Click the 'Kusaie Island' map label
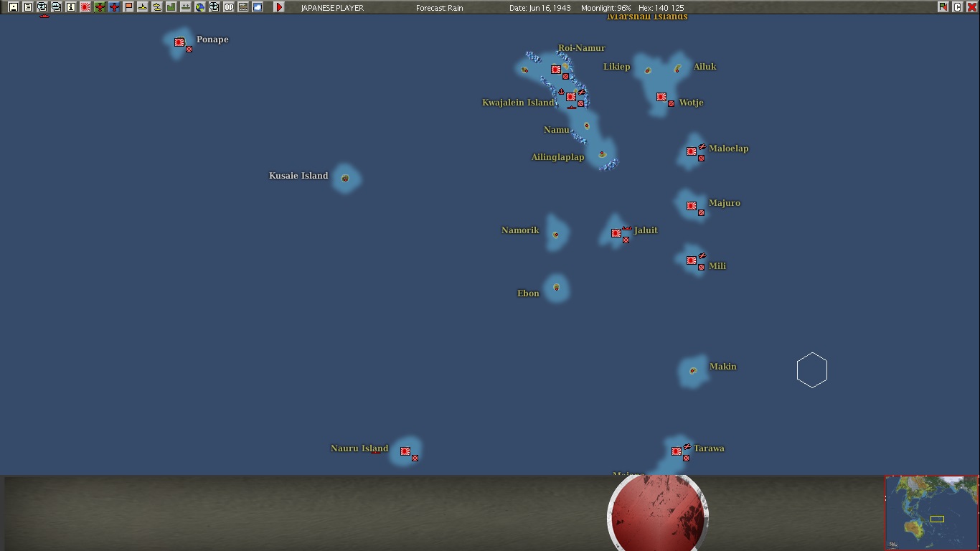 (298, 176)
